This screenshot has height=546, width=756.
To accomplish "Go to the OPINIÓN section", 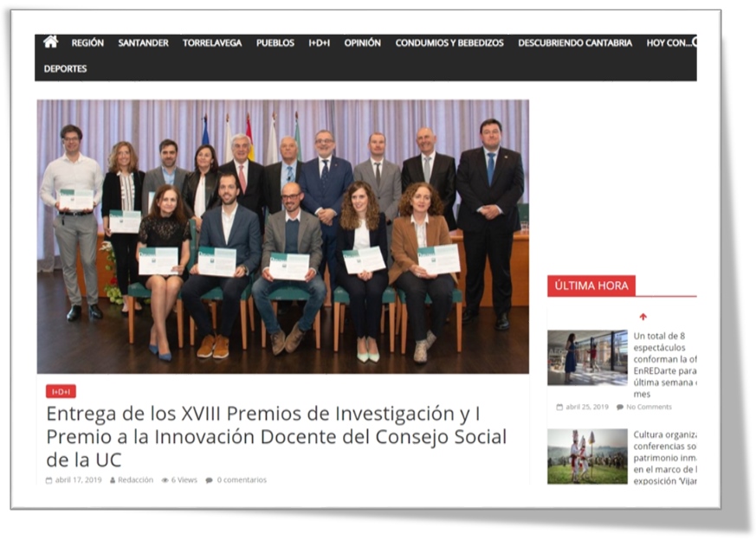I will [363, 43].
